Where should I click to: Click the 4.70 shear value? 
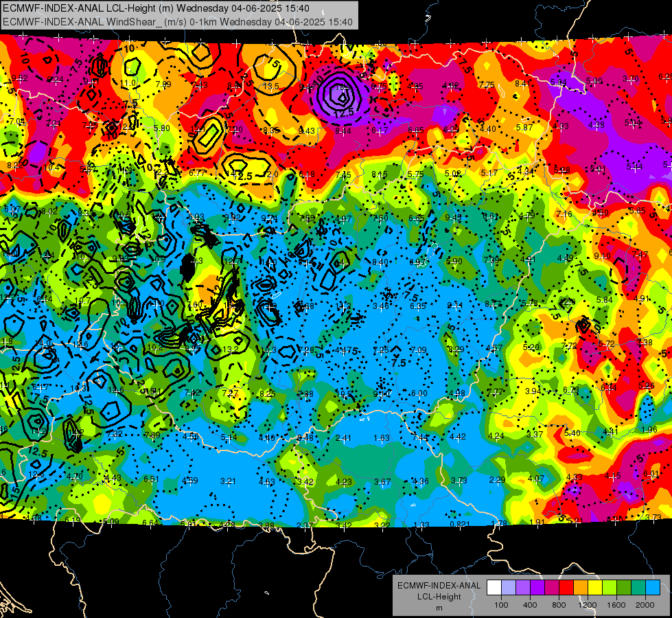(x=75, y=476)
